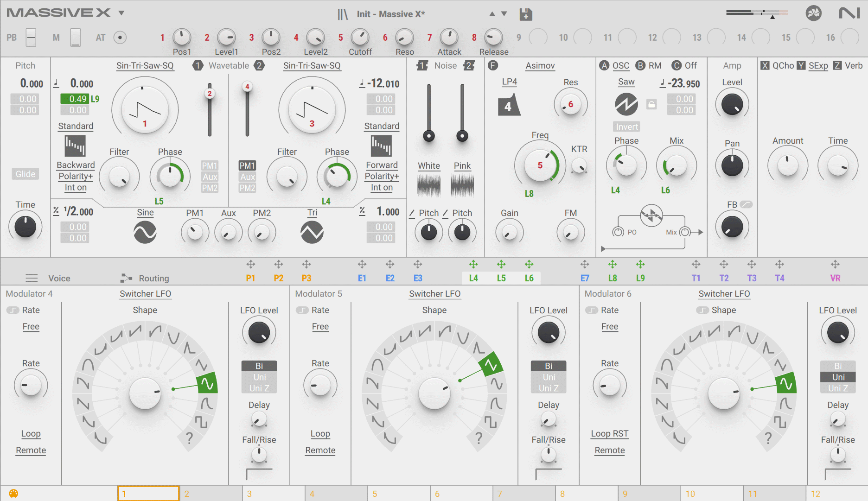Toggle the Shape switch in Modulator 6

[x=702, y=310]
